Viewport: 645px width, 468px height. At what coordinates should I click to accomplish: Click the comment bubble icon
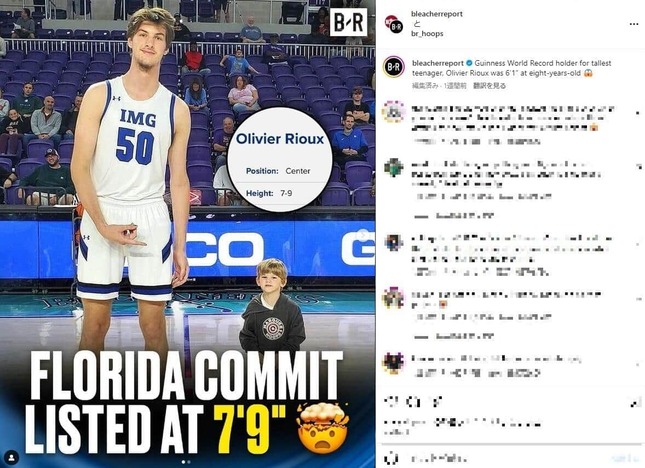pos(413,401)
